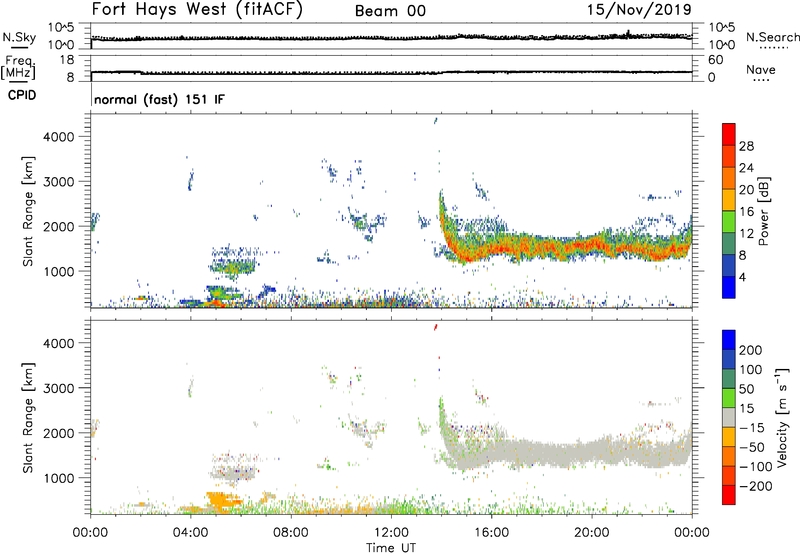This screenshot has height=554, width=800.
Task: Click the Power [dB] colorbar title
Action: coord(764,211)
